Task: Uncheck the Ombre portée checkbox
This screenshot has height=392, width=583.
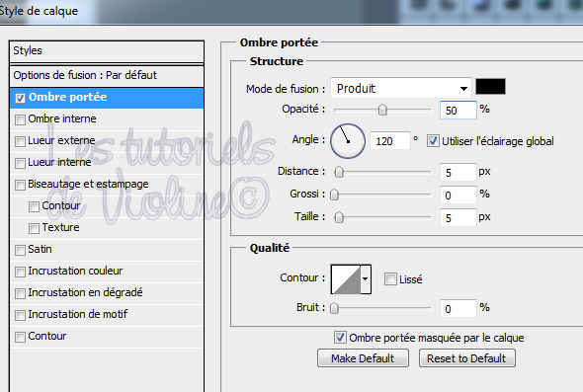Action: (20, 98)
